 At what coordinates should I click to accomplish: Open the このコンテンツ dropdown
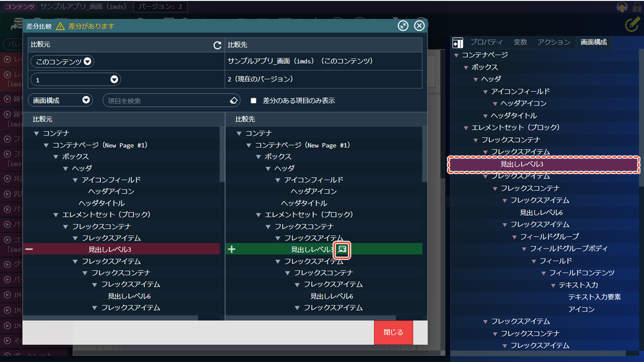(x=62, y=61)
